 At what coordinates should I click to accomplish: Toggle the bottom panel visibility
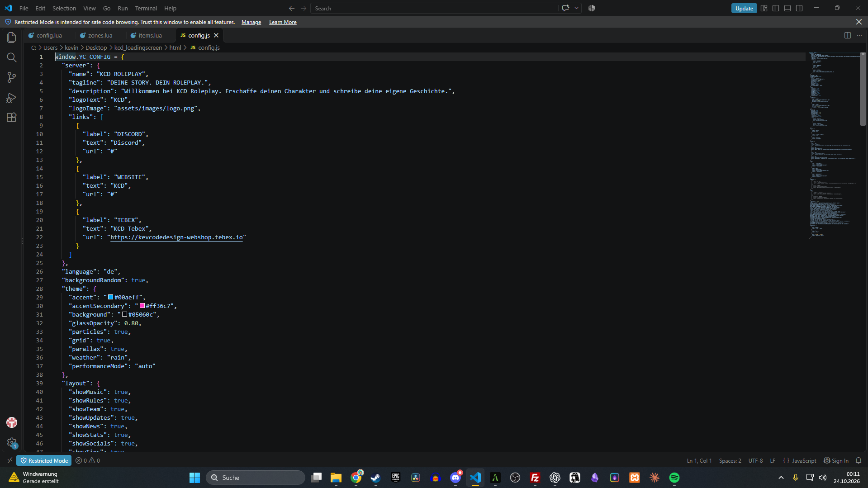point(787,8)
